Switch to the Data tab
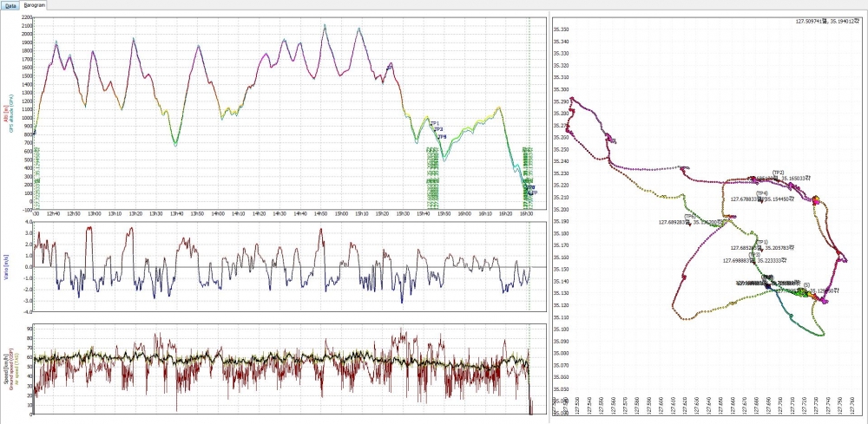The image size is (868, 424). coord(11,4)
